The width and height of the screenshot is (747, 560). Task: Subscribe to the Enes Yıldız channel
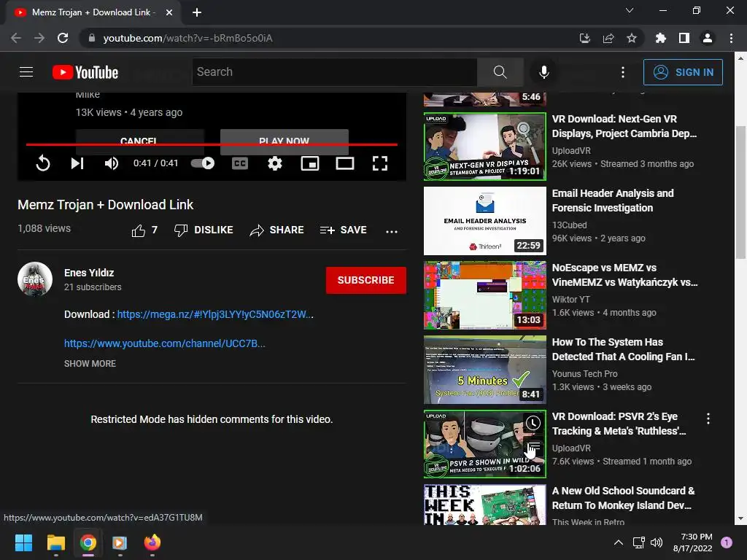point(366,280)
